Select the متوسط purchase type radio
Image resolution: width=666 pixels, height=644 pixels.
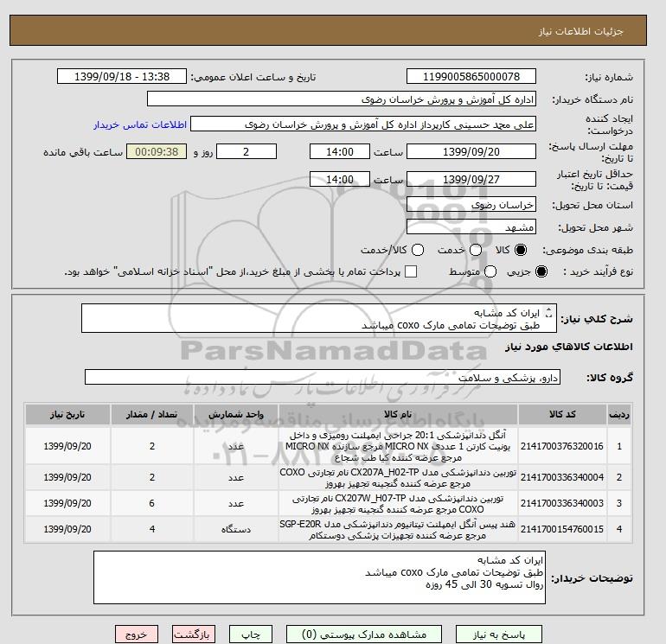pos(490,271)
